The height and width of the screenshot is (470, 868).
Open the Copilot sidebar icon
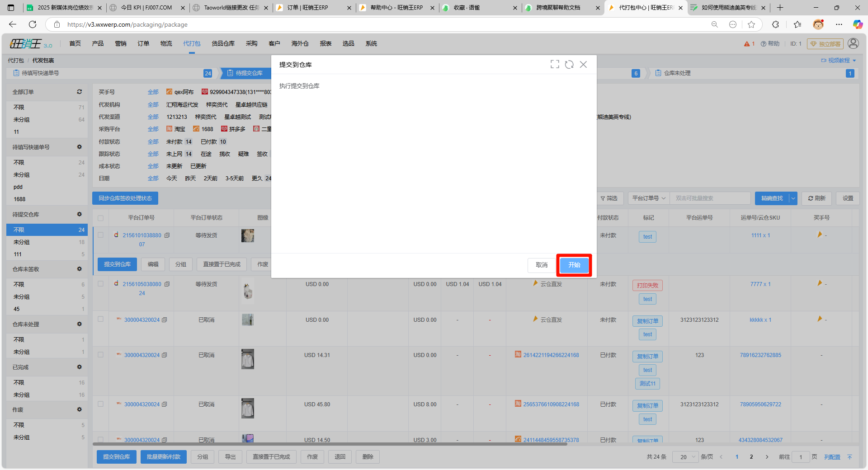pyautogui.click(x=858, y=24)
